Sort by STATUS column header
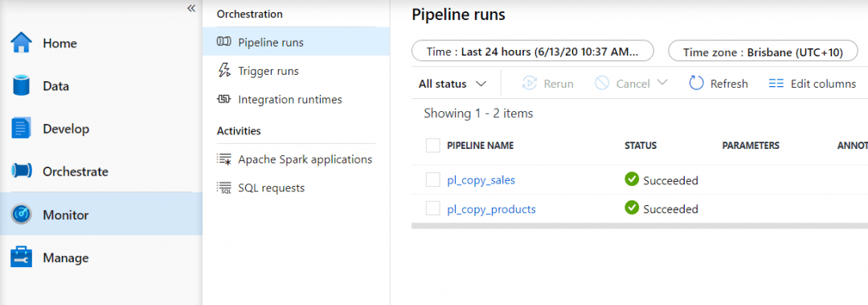This screenshot has width=868, height=305. [x=641, y=146]
